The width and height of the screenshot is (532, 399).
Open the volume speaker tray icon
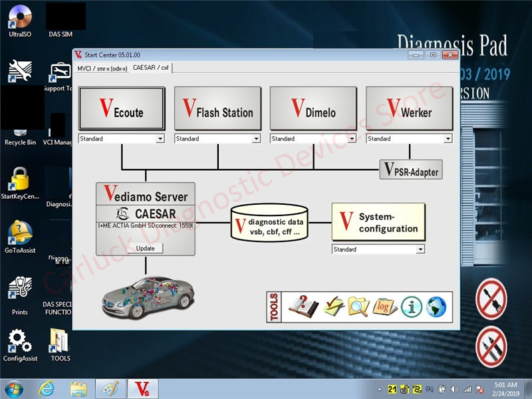(454, 390)
